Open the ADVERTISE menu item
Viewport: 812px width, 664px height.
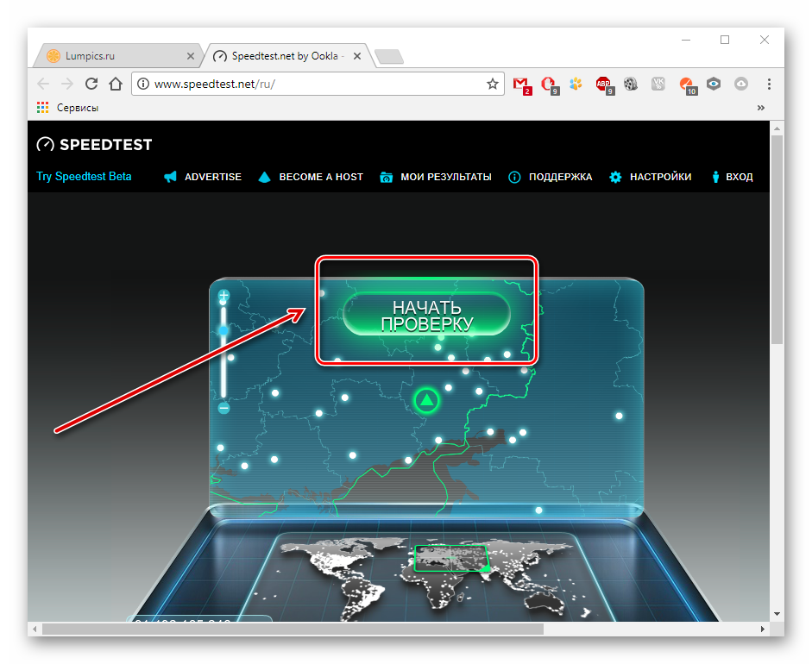click(x=213, y=177)
